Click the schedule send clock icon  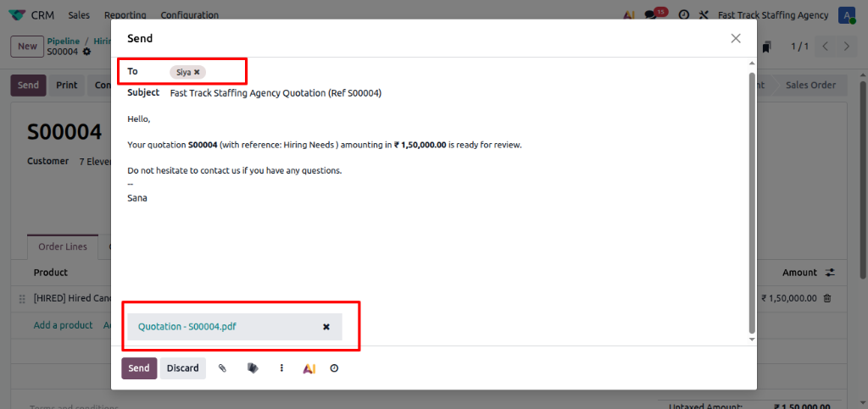point(334,368)
